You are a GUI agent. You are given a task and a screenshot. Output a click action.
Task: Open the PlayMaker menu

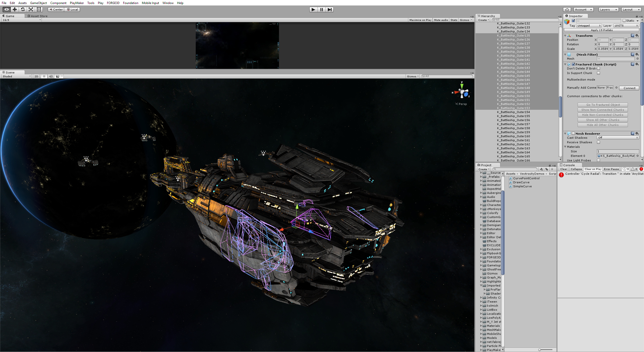tap(77, 3)
